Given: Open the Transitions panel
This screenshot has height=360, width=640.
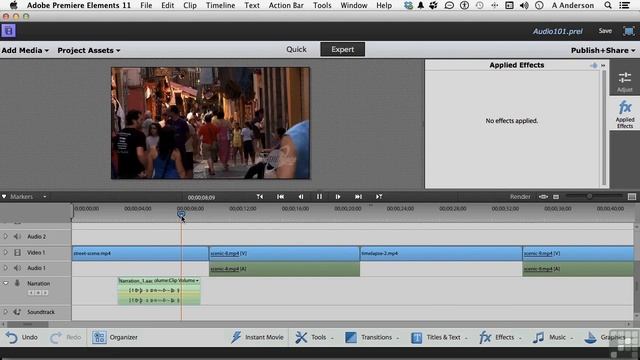Looking at the screenshot, I should click(x=371, y=337).
